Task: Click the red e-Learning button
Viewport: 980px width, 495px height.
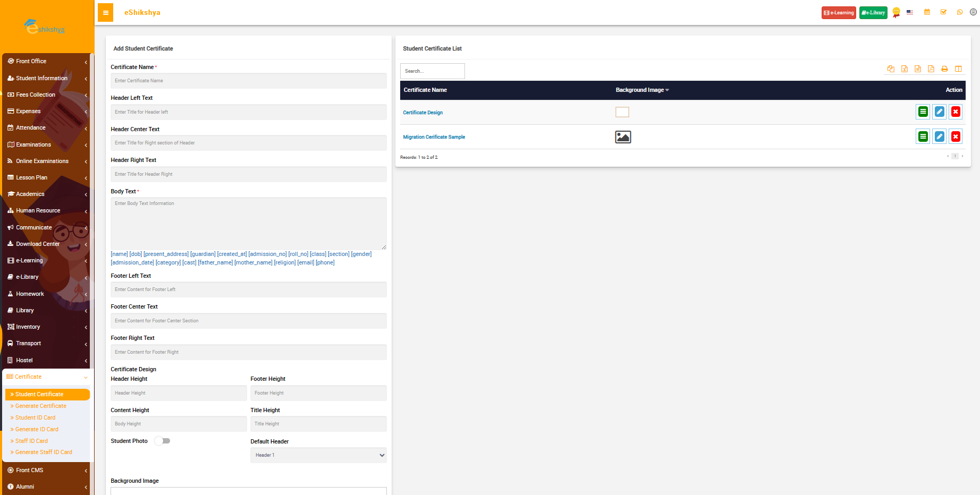Action: point(838,13)
